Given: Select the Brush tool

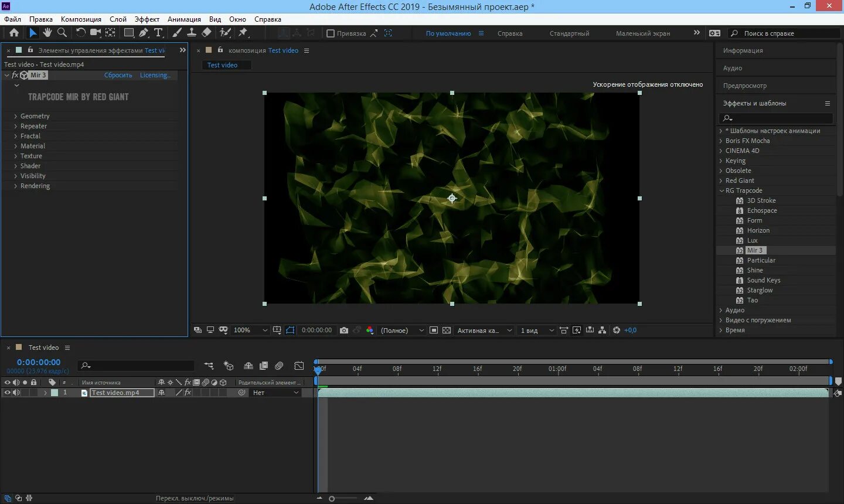Looking at the screenshot, I should pyautogui.click(x=177, y=33).
